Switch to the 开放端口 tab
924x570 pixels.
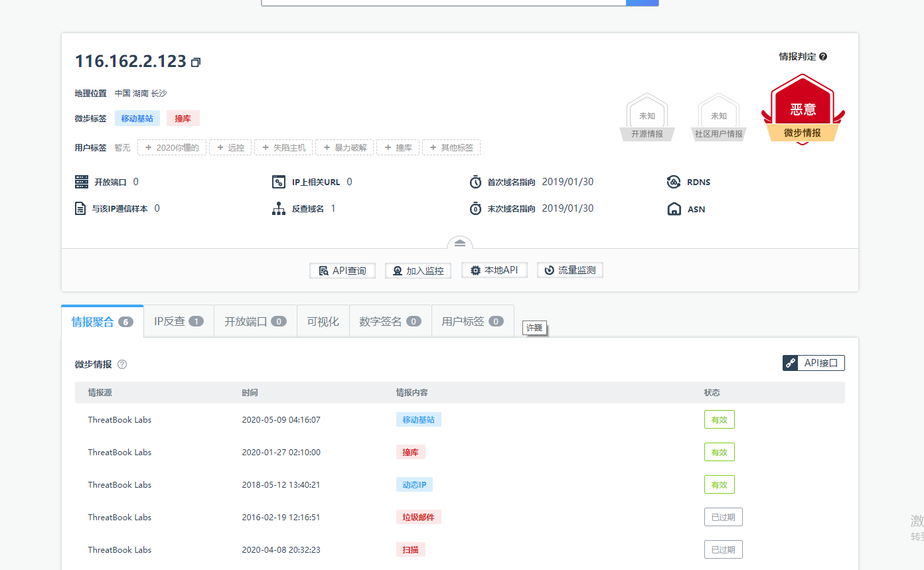256,322
